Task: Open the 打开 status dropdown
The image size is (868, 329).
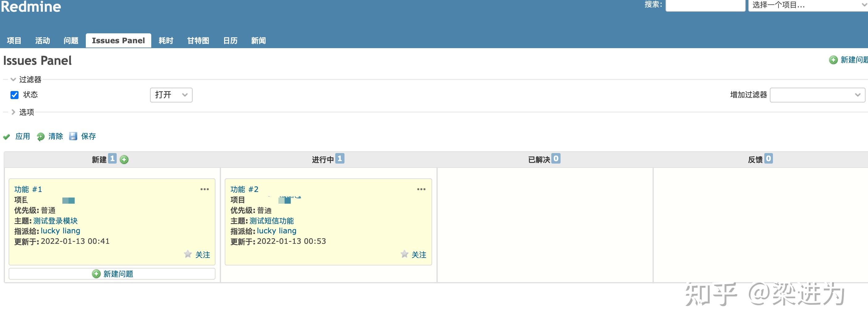Action: coord(171,95)
